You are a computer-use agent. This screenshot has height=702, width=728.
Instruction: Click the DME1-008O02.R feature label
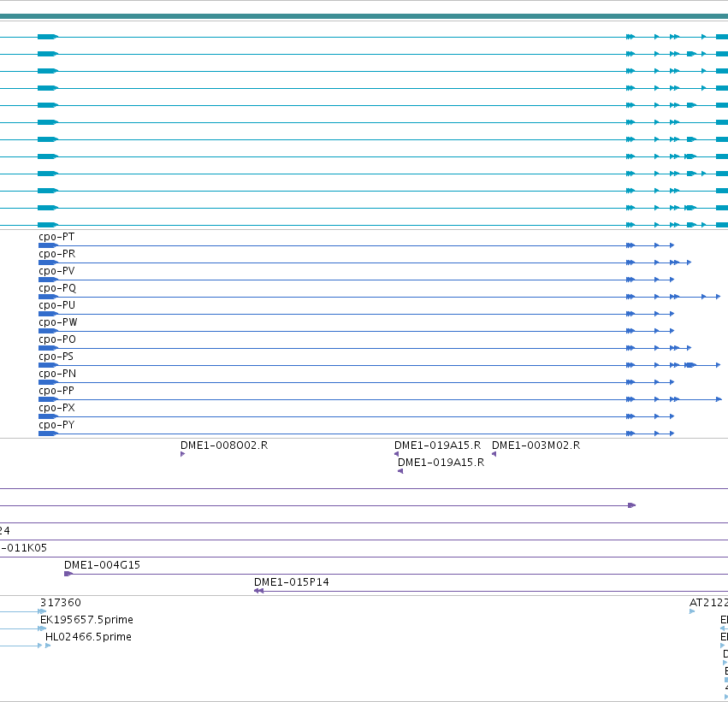[224, 445]
